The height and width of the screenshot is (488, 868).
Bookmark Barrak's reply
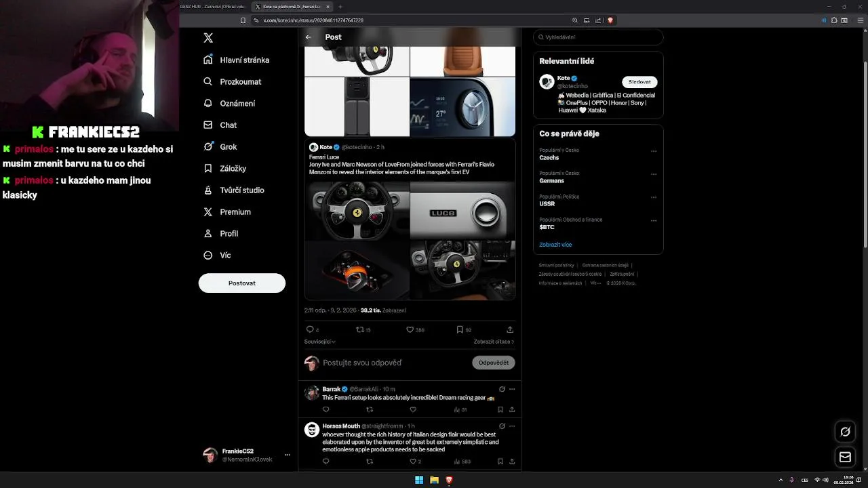pyautogui.click(x=500, y=409)
